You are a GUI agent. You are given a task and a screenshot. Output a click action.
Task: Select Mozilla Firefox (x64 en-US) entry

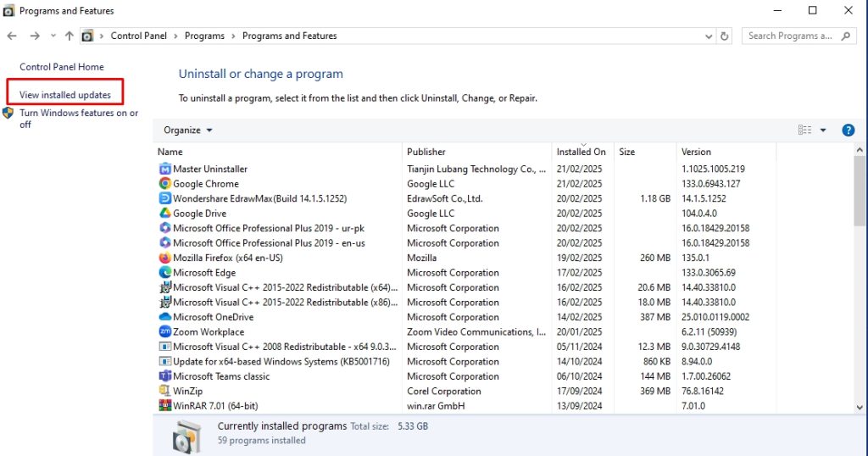pyautogui.click(x=227, y=258)
